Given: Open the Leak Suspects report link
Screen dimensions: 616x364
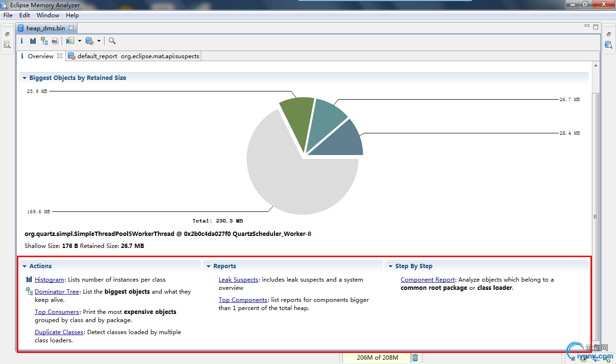Looking at the screenshot, I should tap(238, 279).
